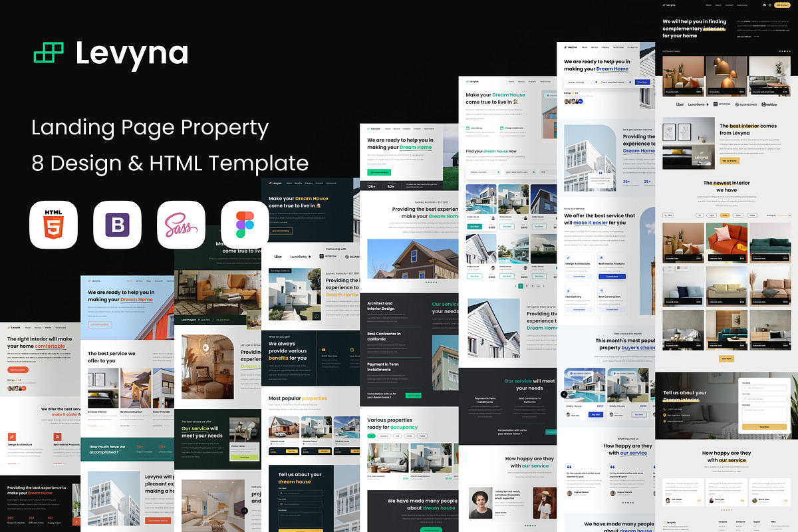Click orange Consultation with us button

coord(158,520)
